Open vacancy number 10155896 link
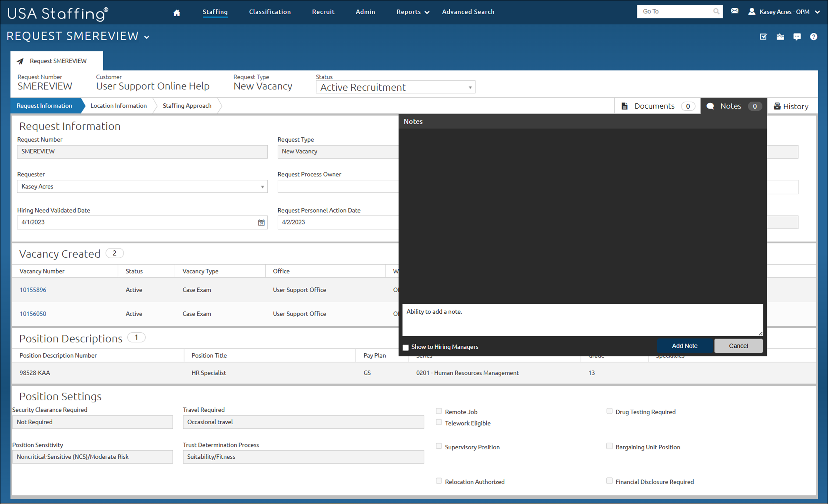 (33, 290)
